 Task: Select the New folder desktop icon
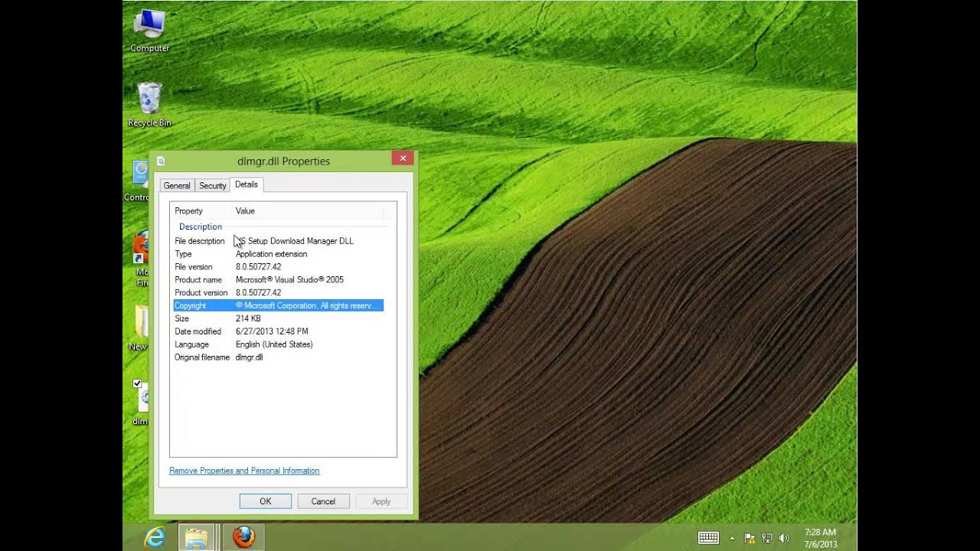(x=140, y=328)
